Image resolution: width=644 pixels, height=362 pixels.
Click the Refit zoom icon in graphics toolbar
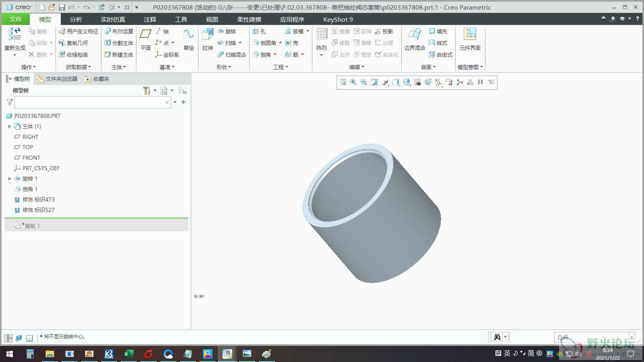point(343,82)
